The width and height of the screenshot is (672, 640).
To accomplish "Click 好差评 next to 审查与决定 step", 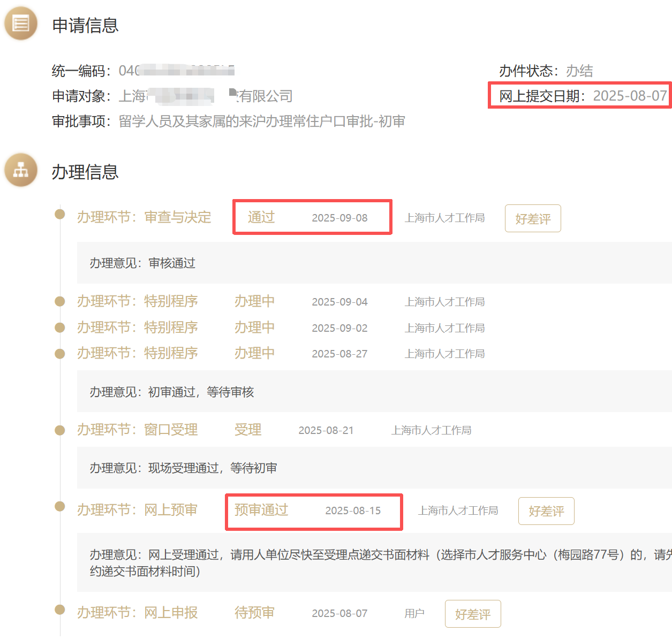I will (532, 218).
